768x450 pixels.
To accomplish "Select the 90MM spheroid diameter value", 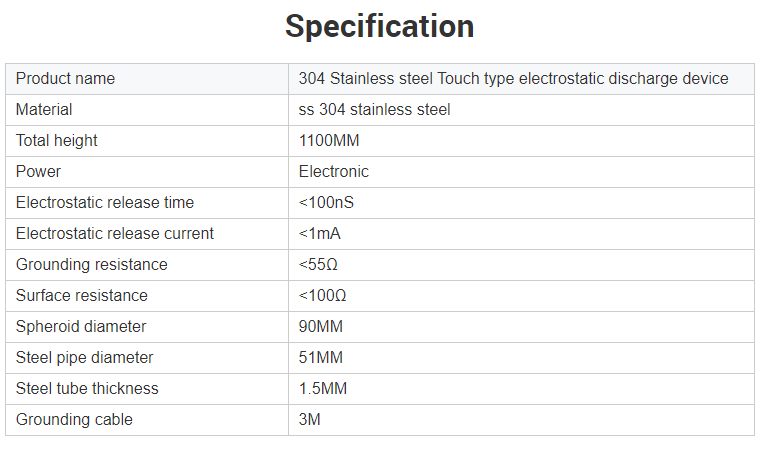I will [x=322, y=327].
